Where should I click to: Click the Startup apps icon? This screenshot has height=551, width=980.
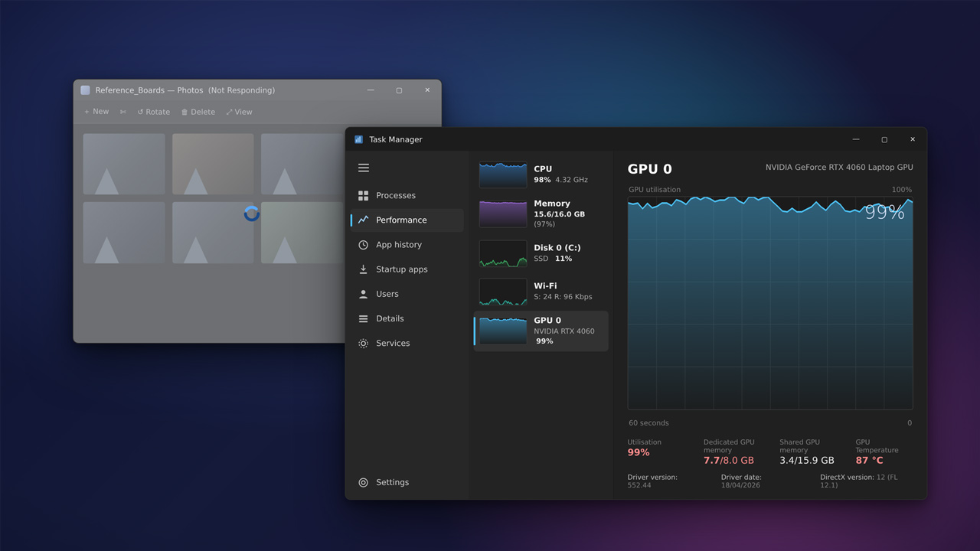pyautogui.click(x=363, y=269)
